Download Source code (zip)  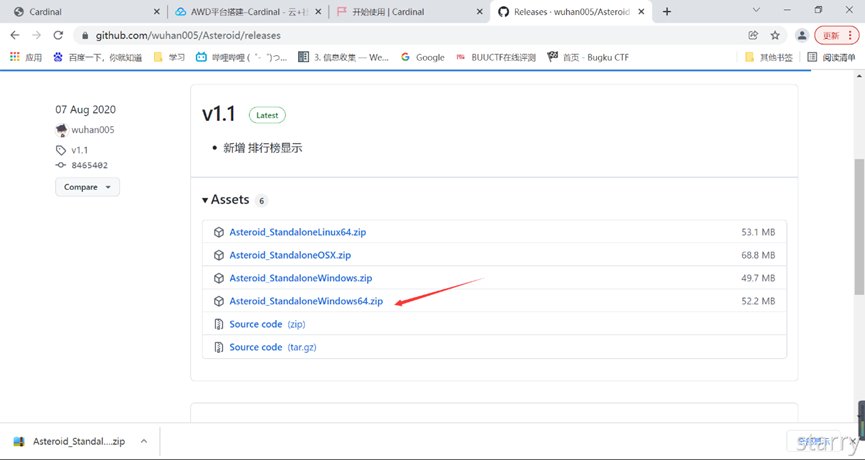pyautogui.click(x=267, y=324)
